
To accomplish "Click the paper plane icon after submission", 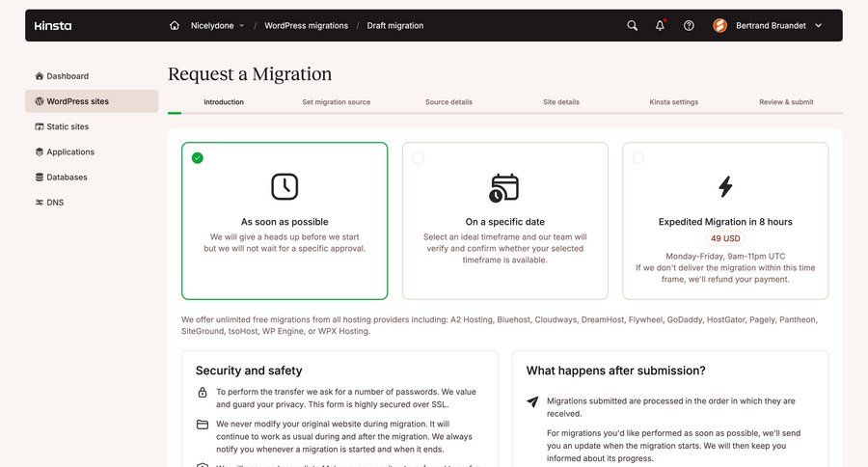I will click(x=532, y=401).
